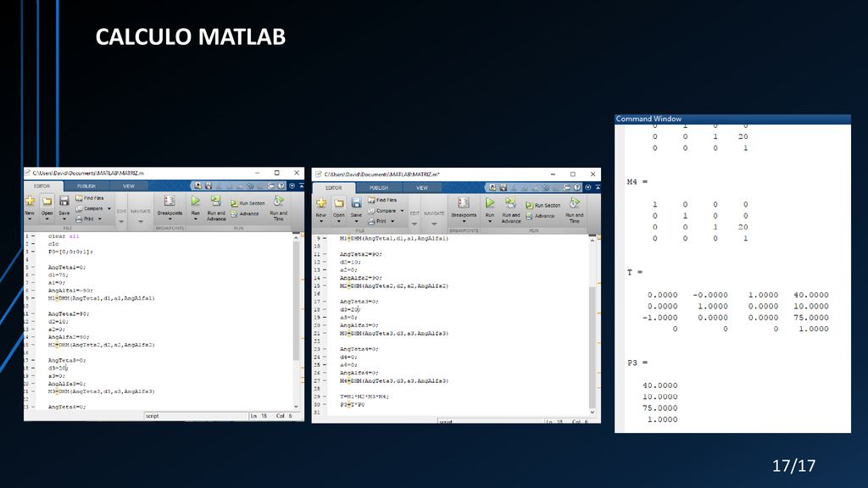Viewport: 868px width, 488px height.
Task: Click Advance in unsaved MATRIZ.m* window
Action: coord(540,216)
